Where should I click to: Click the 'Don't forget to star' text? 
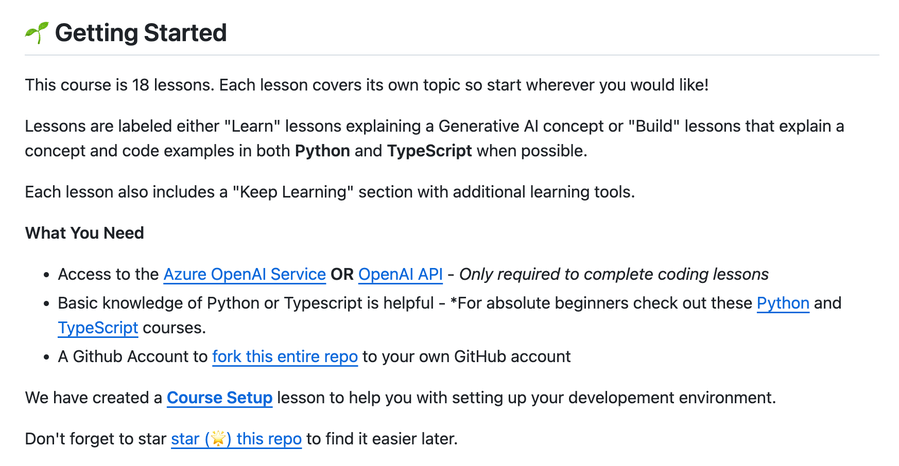click(95, 439)
